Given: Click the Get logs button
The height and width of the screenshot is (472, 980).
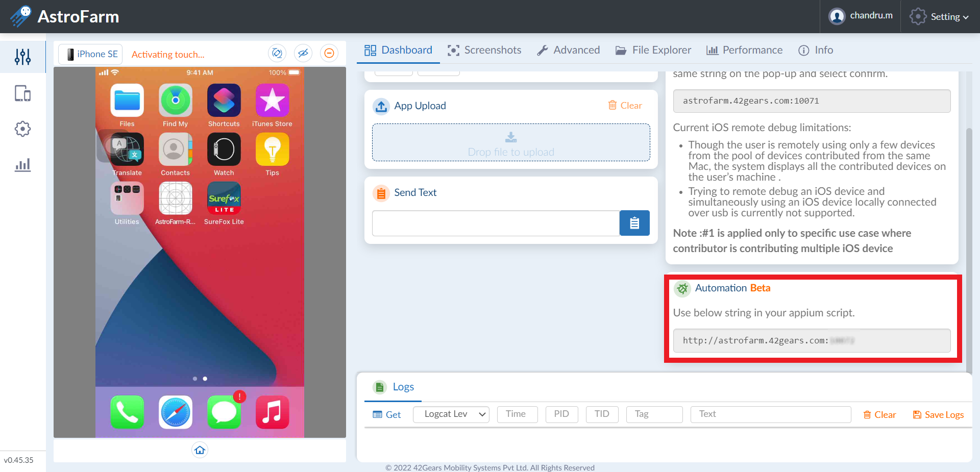Looking at the screenshot, I should tap(387, 415).
